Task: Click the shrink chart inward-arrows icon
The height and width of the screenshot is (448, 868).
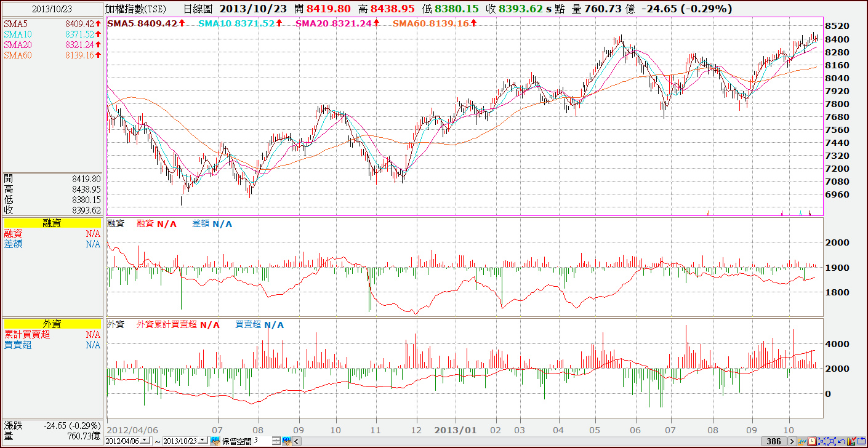Action: pyautogui.click(x=822, y=441)
